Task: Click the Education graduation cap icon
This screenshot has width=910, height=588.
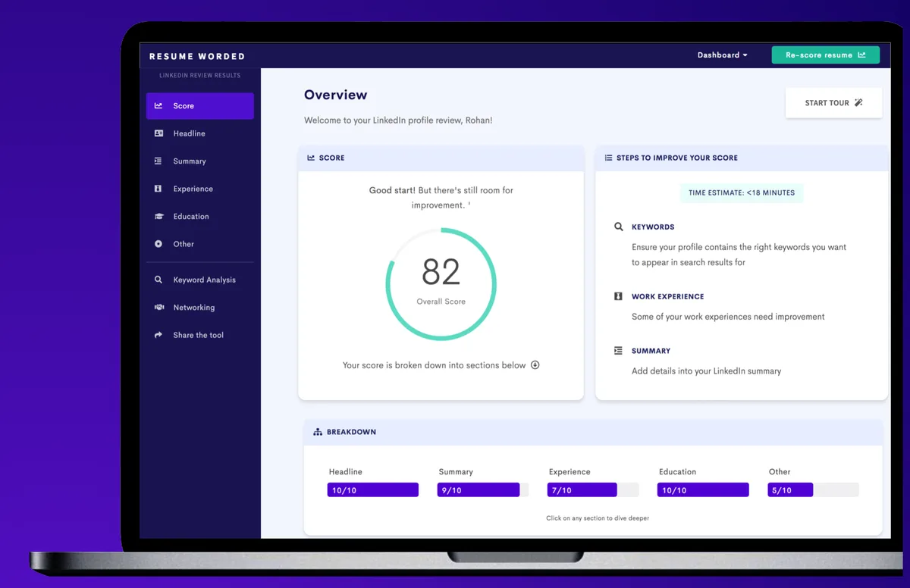Action: tap(158, 217)
